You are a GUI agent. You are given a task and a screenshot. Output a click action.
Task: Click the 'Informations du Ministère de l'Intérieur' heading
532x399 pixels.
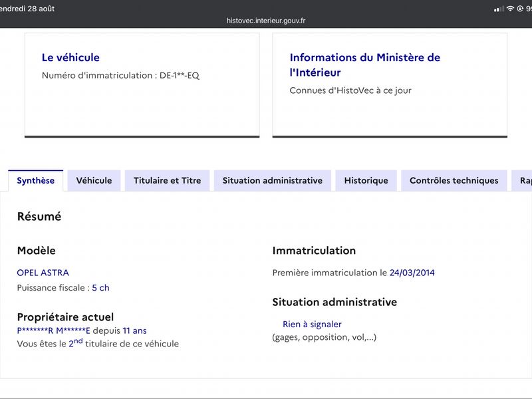364,65
